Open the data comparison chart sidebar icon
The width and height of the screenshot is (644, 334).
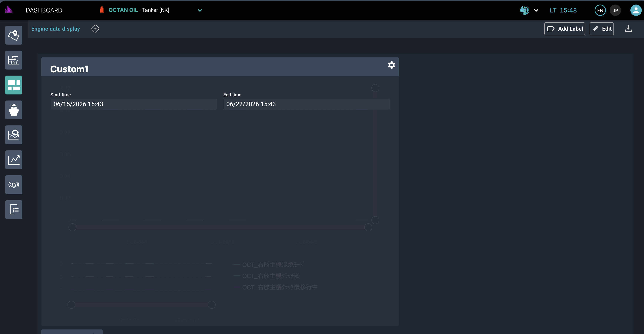tap(14, 60)
